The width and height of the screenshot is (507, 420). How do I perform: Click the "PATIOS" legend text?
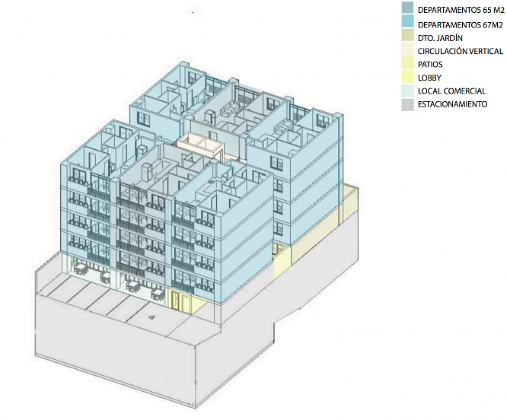point(432,65)
